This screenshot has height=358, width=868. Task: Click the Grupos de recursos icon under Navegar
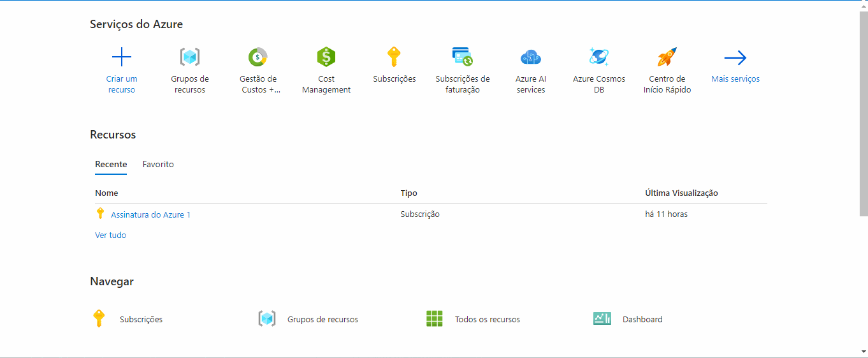(266, 318)
